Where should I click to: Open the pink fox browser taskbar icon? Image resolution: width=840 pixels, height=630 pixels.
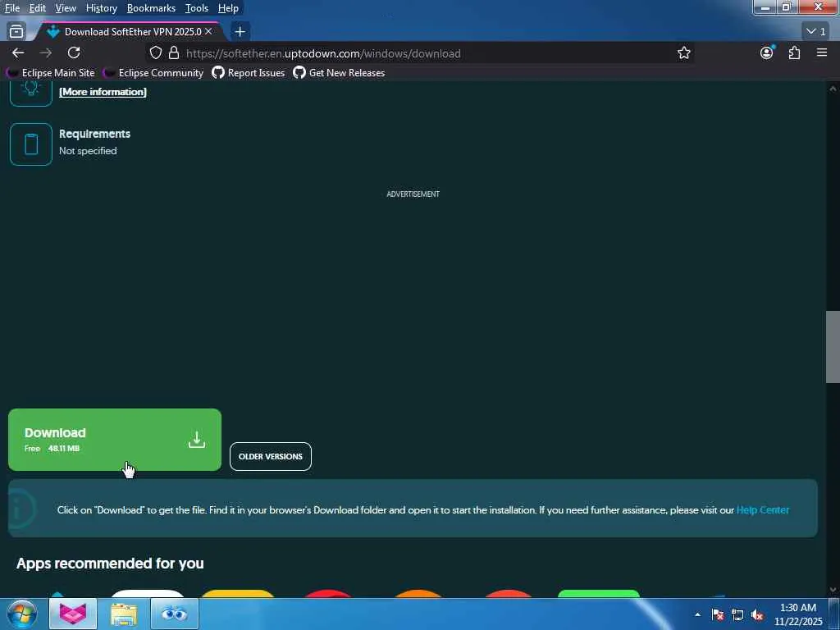pyautogui.click(x=73, y=614)
